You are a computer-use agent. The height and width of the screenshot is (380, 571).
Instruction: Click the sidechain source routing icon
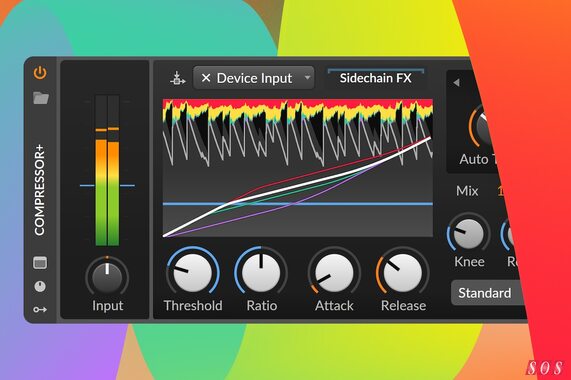tap(178, 78)
